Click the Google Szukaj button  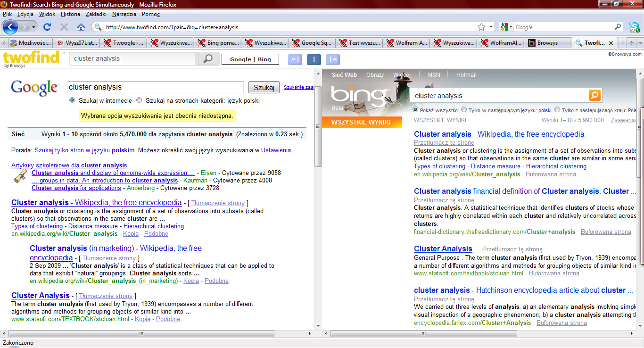[264, 87]
